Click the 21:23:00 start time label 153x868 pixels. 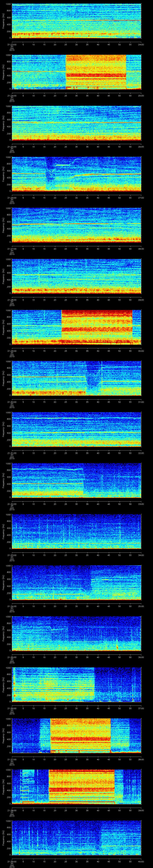tap(12, 44)
